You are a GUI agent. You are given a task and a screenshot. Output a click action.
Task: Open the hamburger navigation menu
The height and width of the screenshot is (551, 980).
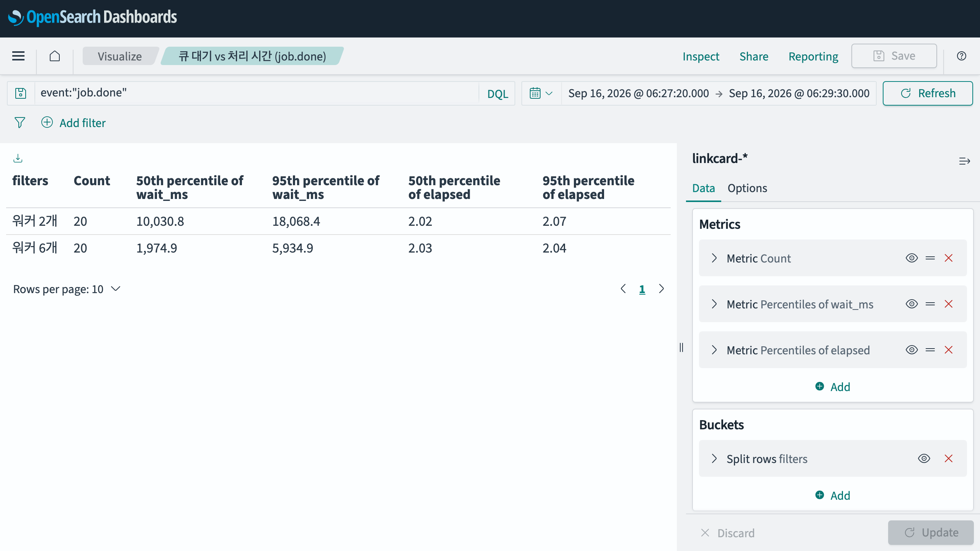(18, 56)
